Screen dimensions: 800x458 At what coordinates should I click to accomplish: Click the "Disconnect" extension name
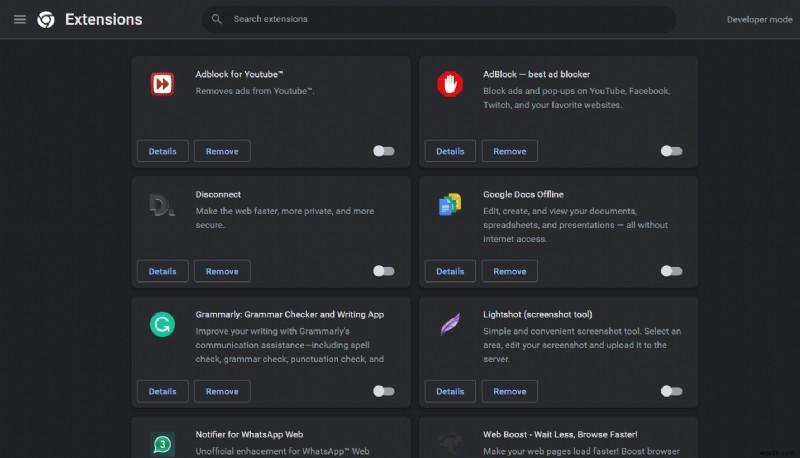(x=218, y=194)
